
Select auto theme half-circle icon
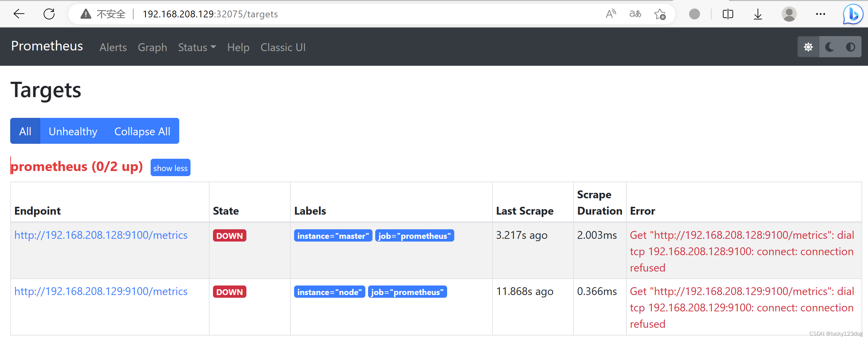tap(851, 47)
